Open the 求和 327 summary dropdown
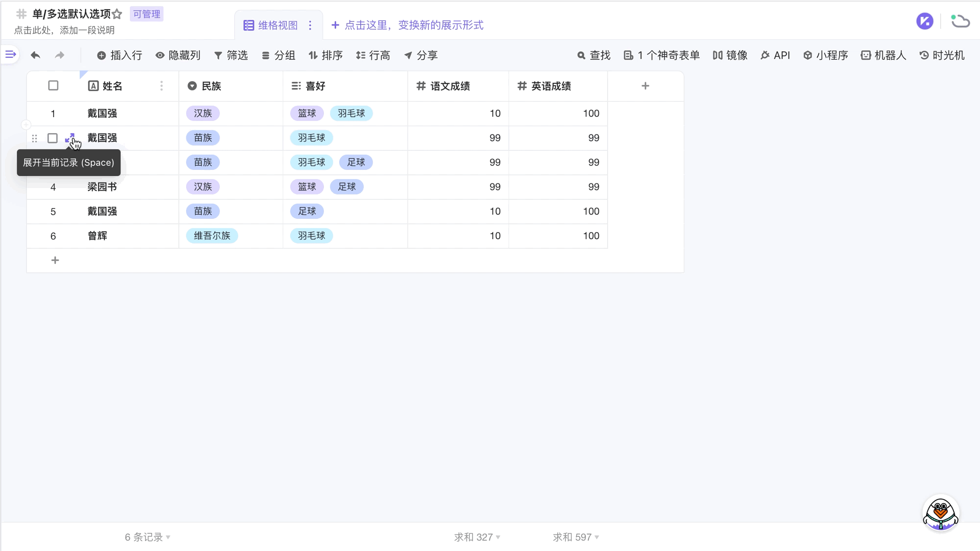Viewport: 980px width, 551px height. point(477,537)
